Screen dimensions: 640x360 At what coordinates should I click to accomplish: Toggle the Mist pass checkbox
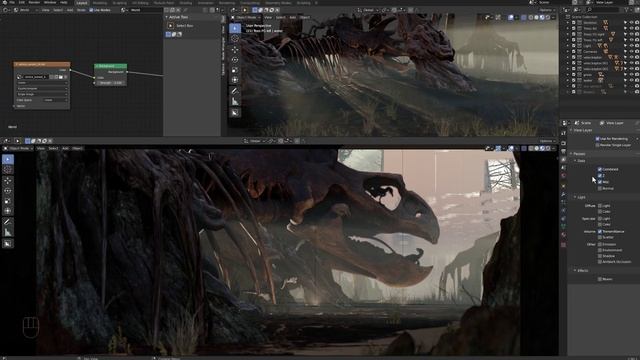[x=600, y=182]
